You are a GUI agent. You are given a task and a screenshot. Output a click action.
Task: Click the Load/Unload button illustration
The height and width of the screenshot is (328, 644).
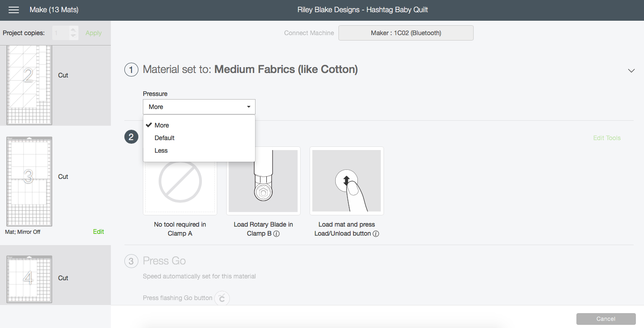click(x=347, y=181)
